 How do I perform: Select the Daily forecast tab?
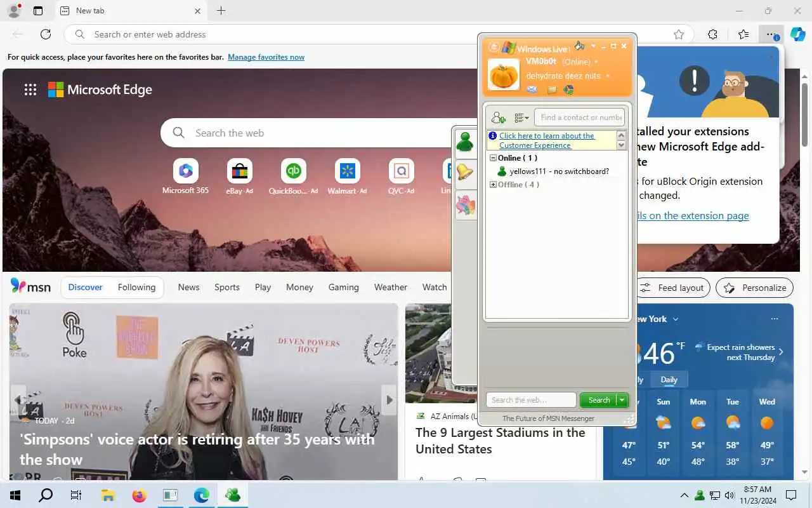click(669, 380)
